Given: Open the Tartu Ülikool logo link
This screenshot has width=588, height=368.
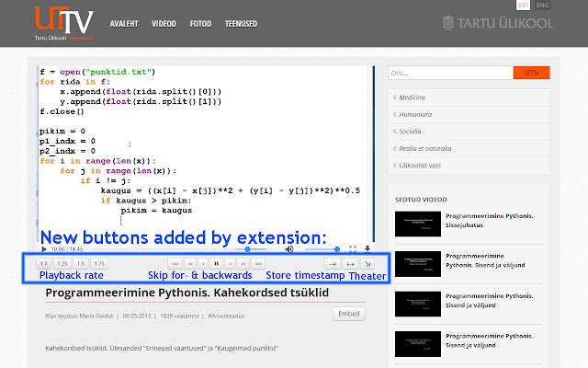Looking at the screenshot, I should [x=498, y=23].
